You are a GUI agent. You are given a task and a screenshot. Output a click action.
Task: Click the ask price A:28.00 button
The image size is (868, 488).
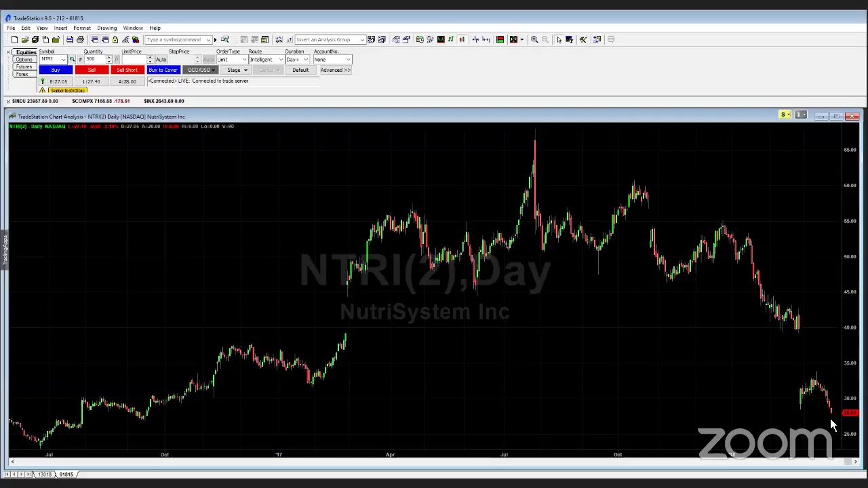click(127, 81)
